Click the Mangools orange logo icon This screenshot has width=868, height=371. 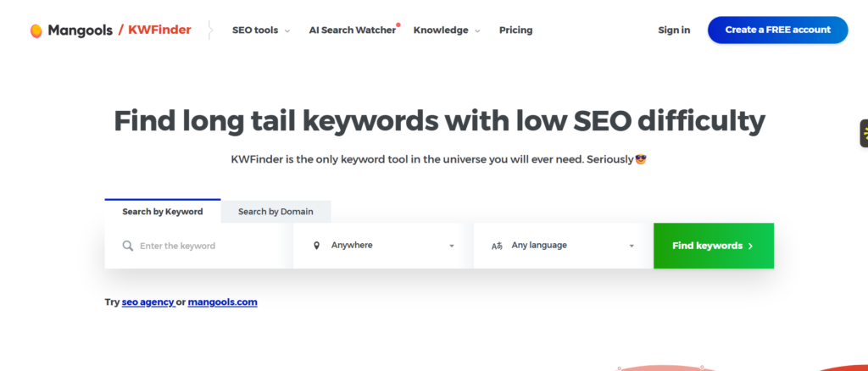(x=36, y=30)
